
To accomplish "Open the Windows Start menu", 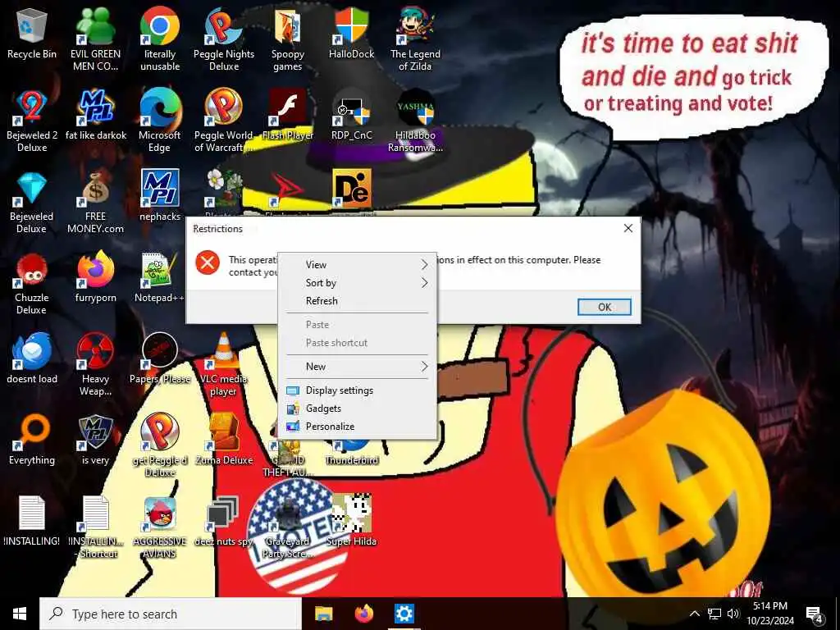I will click(x=20, y=614).
